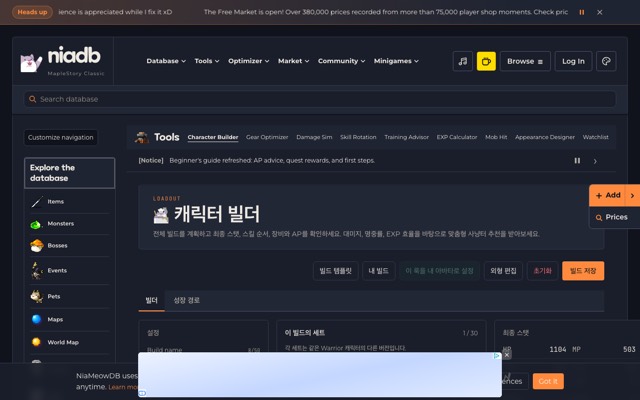Click the Bosses mushroom icon
The height and width of the screenshot is (400, 640).
(37, 246)
